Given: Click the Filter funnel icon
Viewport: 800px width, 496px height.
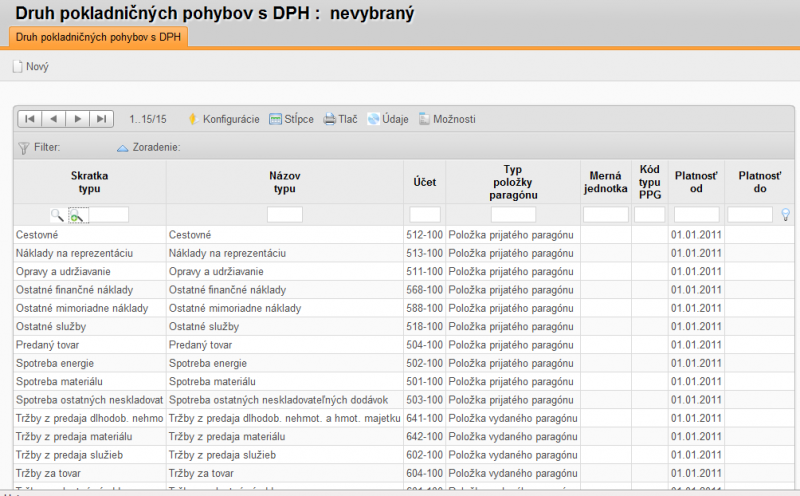Looking at the screenshot, I should (x=23, y=148).
